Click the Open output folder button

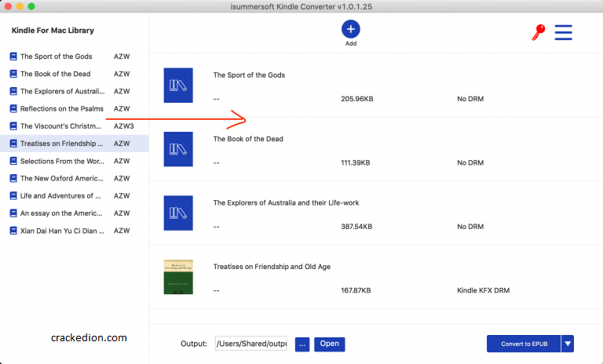[x=330, y=344]
